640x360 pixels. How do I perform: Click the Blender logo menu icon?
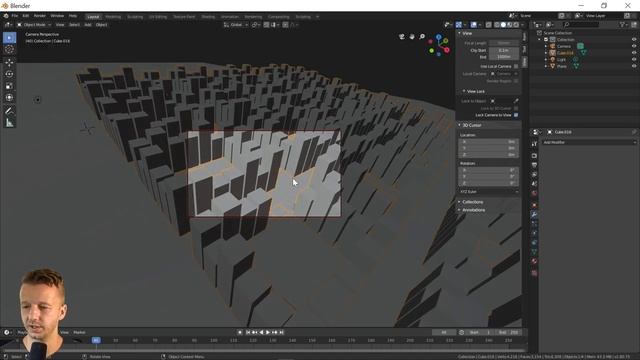[x=6, y=16]
